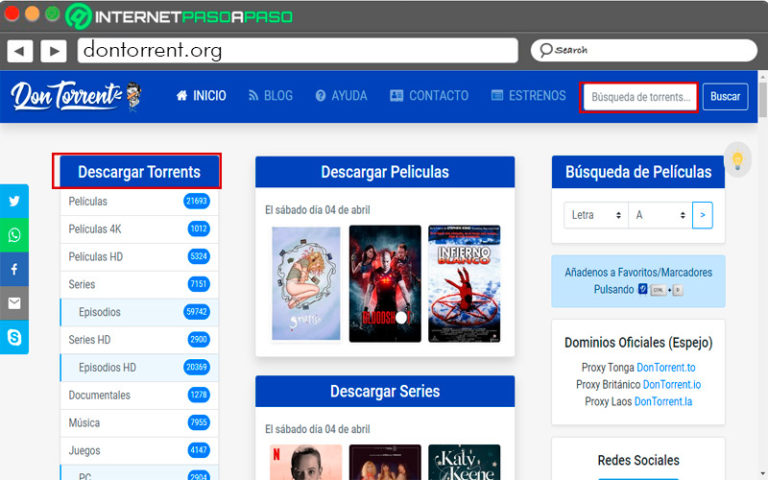Open Música category
The height and width of the screenshot is (480, 768).
(139, 423)
